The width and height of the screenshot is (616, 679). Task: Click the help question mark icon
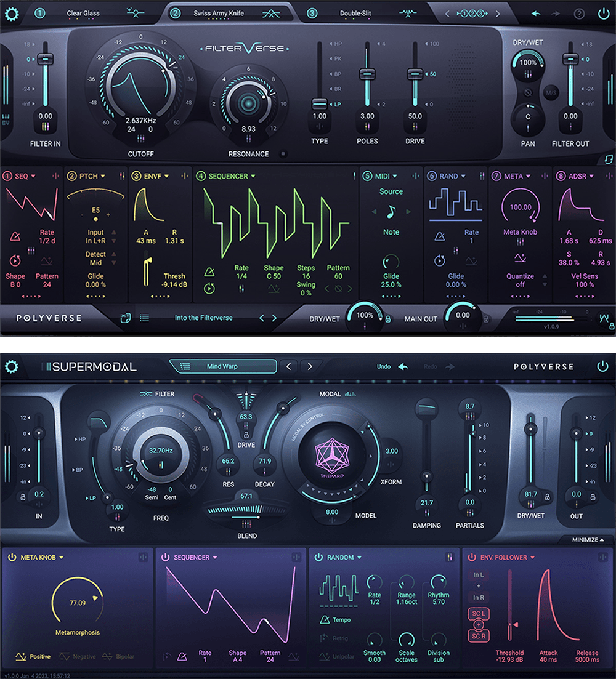pos(579,13)
